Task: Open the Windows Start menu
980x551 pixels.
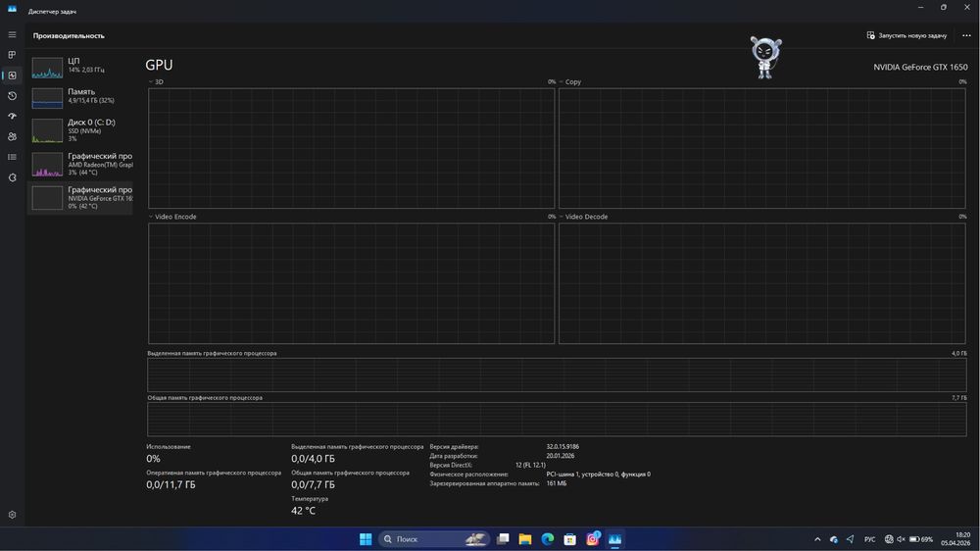Action: pos(366,539)
